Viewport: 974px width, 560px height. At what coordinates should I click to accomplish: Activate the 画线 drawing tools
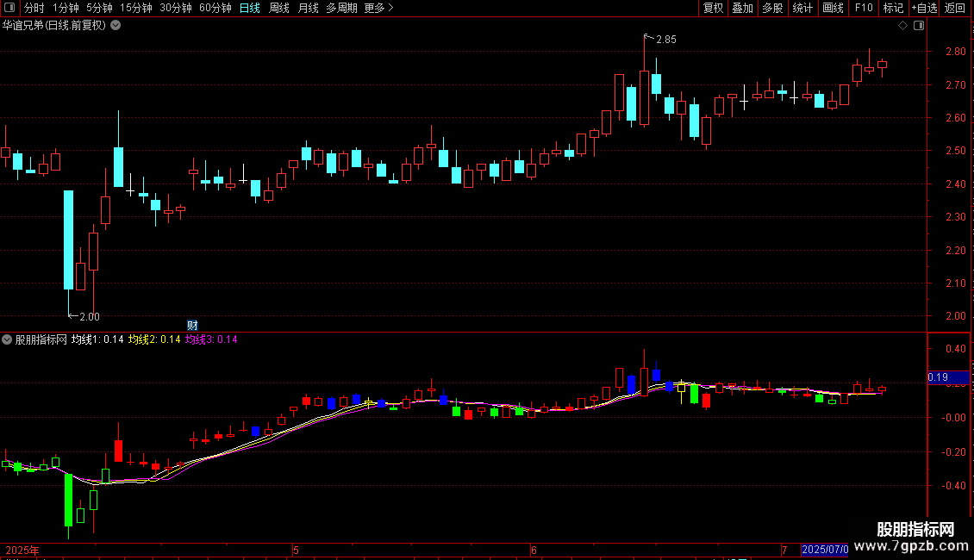click(833, 8)
